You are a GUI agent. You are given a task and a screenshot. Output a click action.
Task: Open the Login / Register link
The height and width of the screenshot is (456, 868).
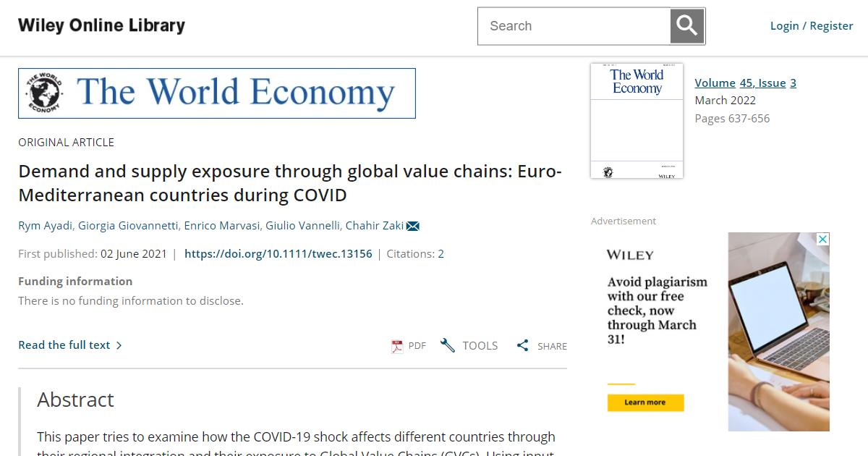[812, 26]
